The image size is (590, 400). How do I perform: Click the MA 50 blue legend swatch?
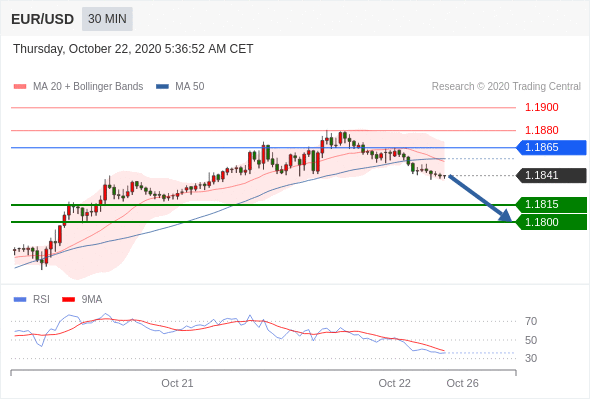pyautogui.click(x=162, y=87)
